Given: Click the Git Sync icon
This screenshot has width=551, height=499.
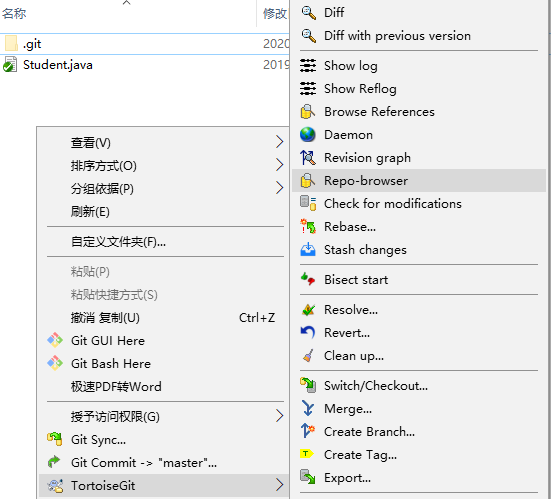Looking at the screenshot, I should point(55,439).
